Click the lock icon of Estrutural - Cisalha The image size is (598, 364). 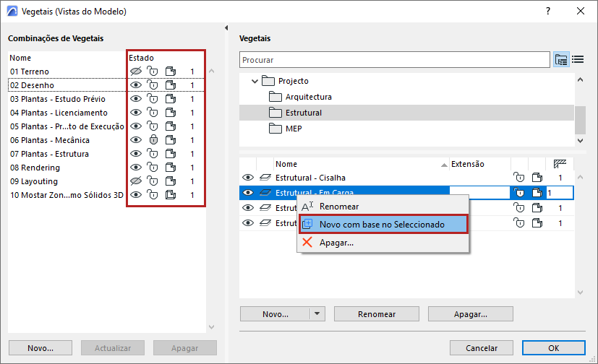tap(518, 178)
